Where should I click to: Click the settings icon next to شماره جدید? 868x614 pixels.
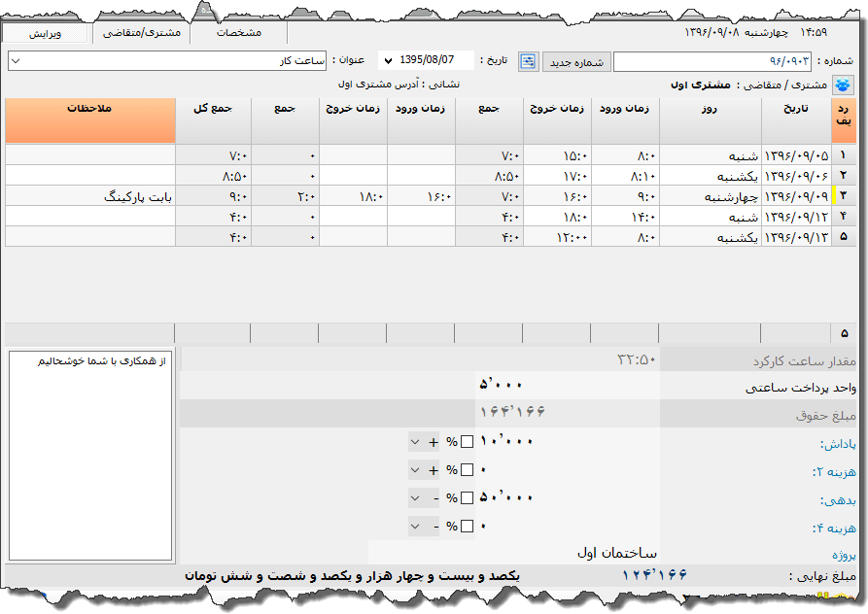528,62
